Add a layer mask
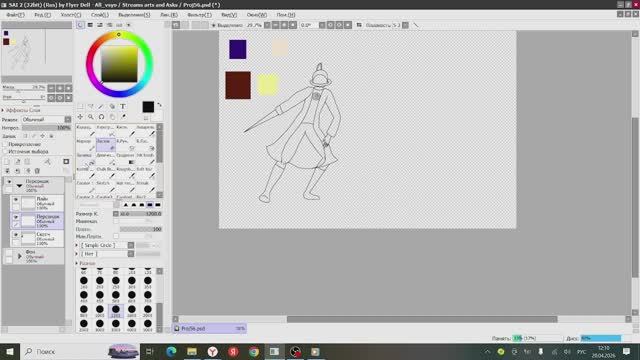The image size is (640, 360). coord(66,162)
